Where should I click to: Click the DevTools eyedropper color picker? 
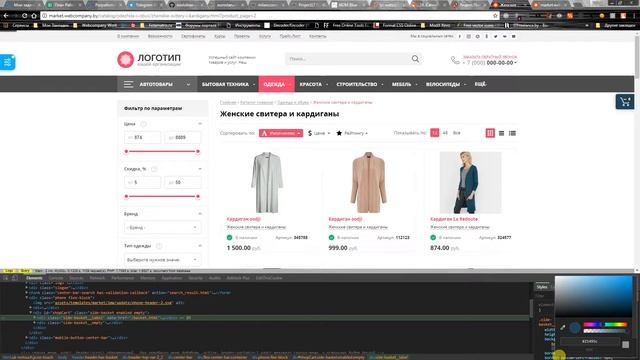point(563,327)
